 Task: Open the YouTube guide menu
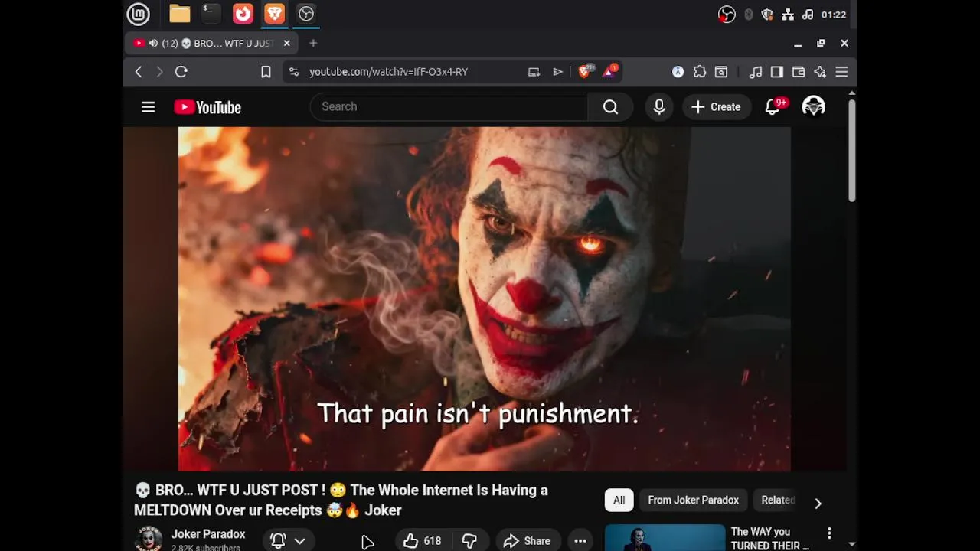point(149,107)
